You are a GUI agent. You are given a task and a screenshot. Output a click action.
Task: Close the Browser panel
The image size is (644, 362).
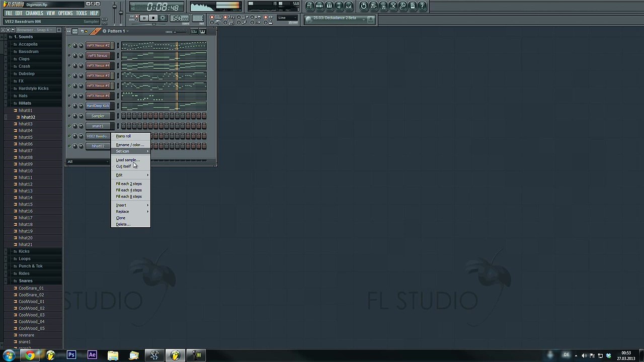59,30
